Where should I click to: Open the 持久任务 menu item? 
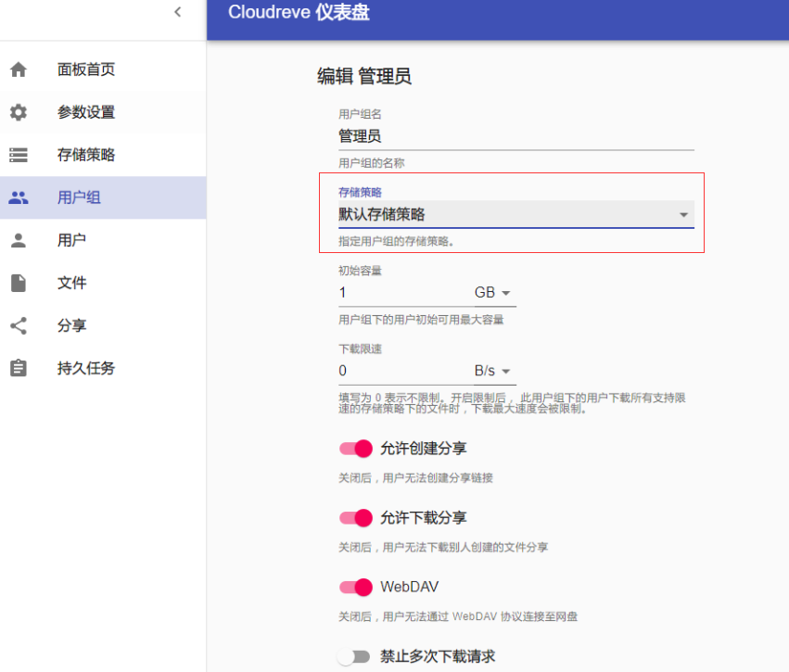[86, 368]
